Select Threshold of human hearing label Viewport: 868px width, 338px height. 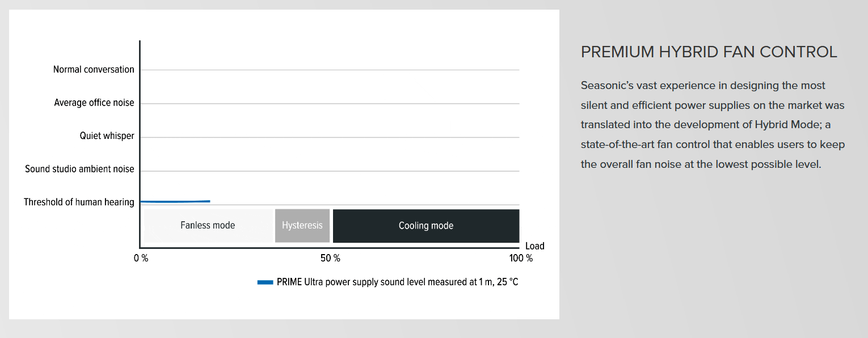point(79,202)
